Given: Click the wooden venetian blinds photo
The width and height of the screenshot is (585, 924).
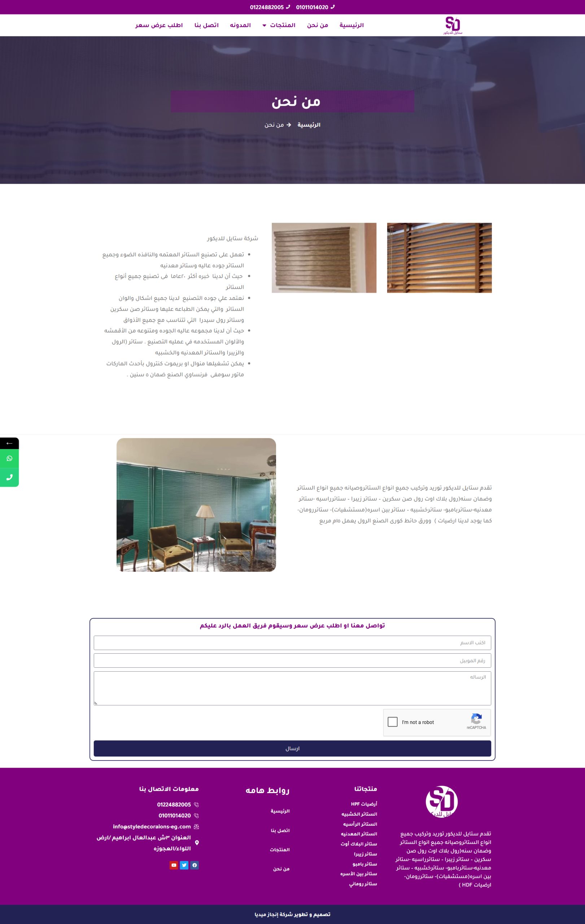Looking at the screenshot, I should click(439, 258).
